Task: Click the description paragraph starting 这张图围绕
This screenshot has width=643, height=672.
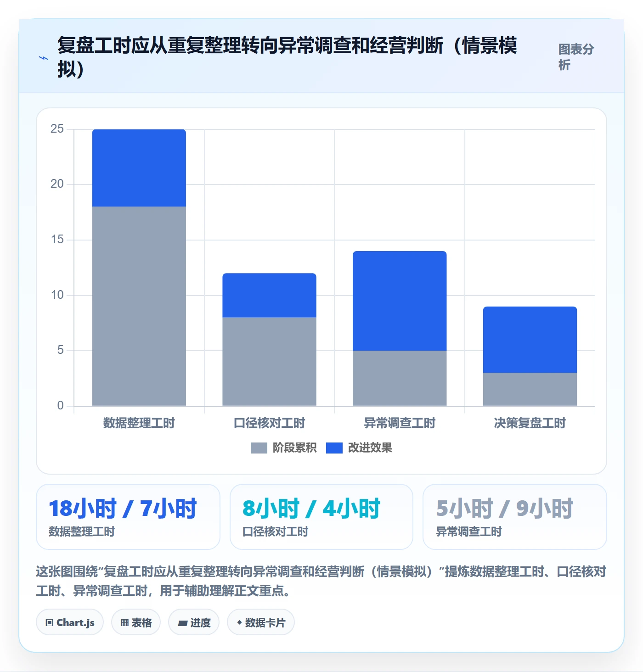Action: tap(321, 581)
